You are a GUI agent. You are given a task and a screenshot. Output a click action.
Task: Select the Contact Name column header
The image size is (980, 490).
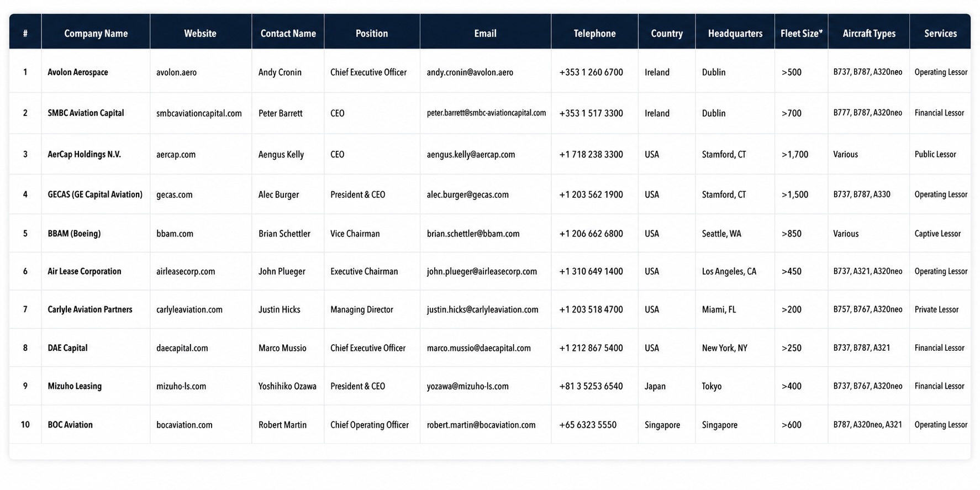288,33
